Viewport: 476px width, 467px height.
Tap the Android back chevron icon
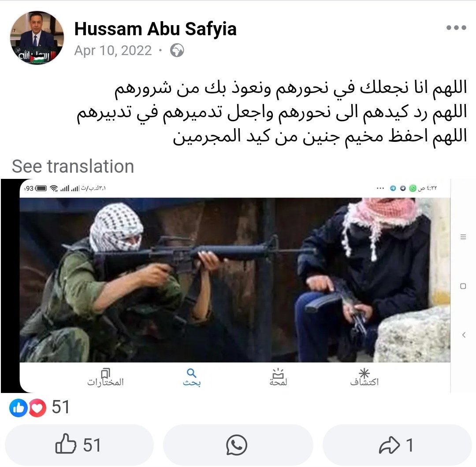[464, 335]
